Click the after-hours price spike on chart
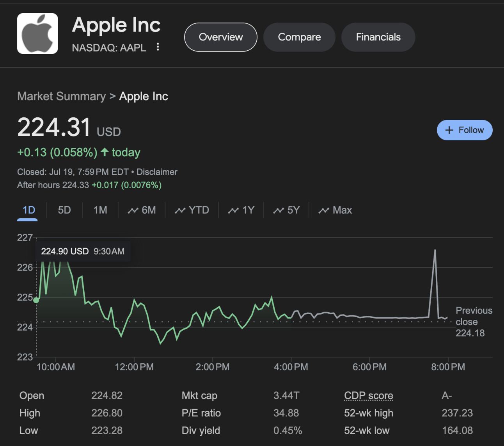This screenshot has width=504, height=446. (x=435, y=251)
